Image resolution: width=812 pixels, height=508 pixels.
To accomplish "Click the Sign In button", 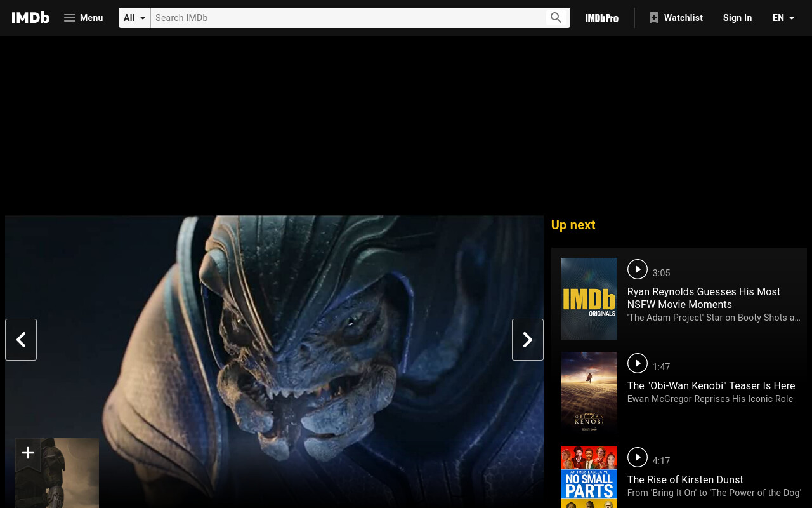I will pyautogui.click(x=737, y=18).
